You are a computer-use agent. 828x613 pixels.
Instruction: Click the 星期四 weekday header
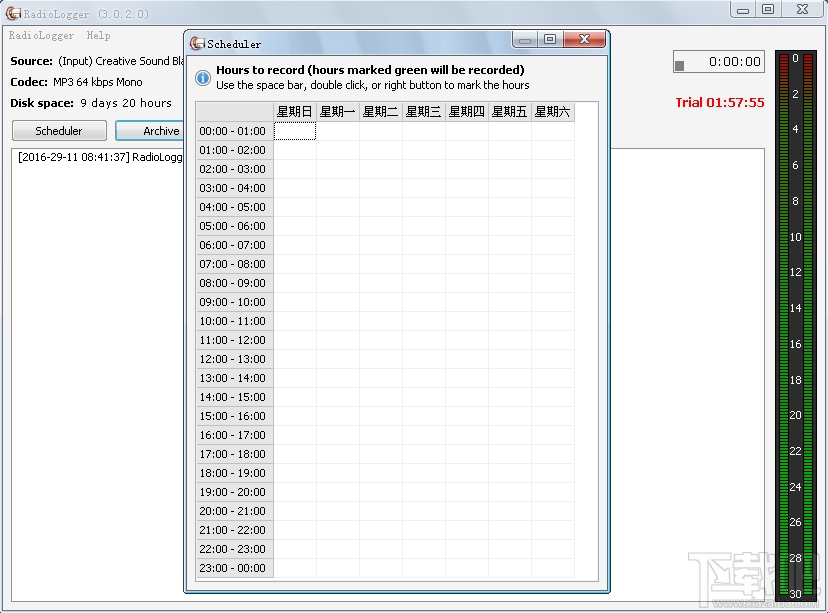click(466, 111)
